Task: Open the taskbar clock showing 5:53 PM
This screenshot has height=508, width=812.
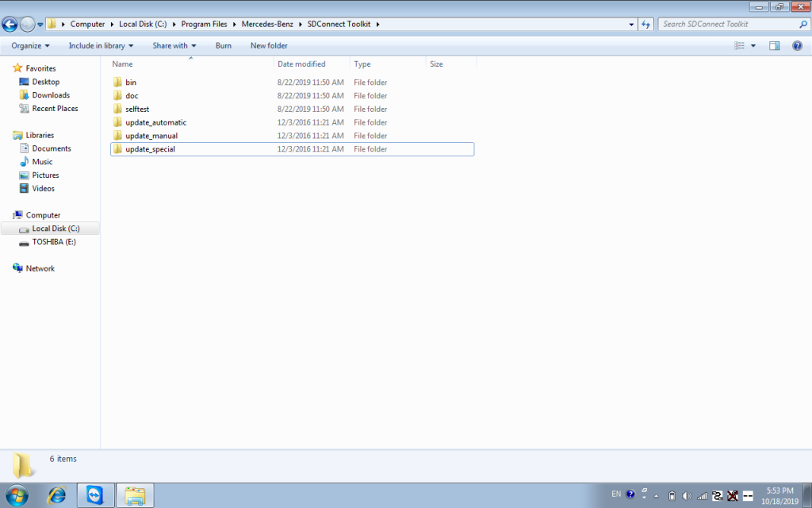Action: tap(780, 495)
